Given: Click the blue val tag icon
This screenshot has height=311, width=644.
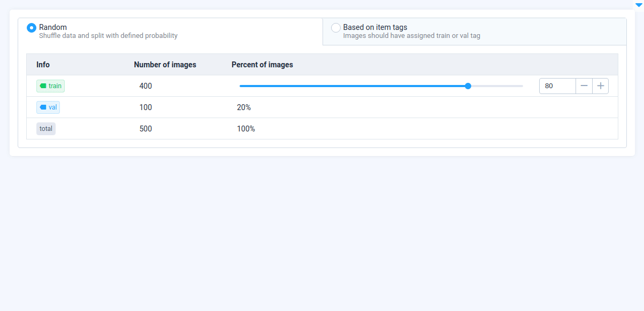Looking at the screenshot, I should [x=43, y=107].
